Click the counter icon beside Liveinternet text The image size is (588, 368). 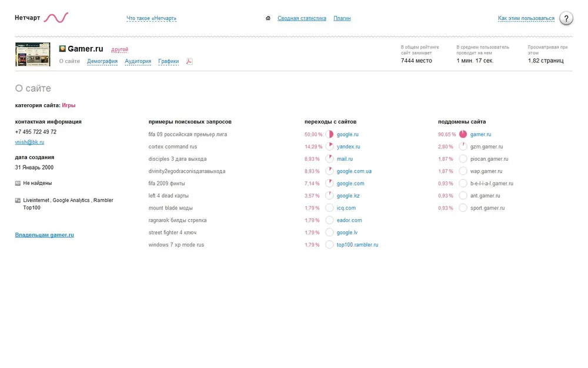(18, 200)
